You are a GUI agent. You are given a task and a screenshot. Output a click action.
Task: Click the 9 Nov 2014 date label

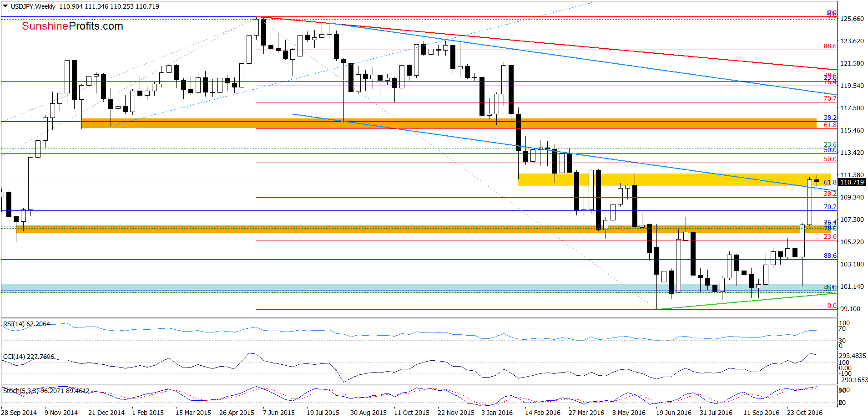[x=61, y=413]
